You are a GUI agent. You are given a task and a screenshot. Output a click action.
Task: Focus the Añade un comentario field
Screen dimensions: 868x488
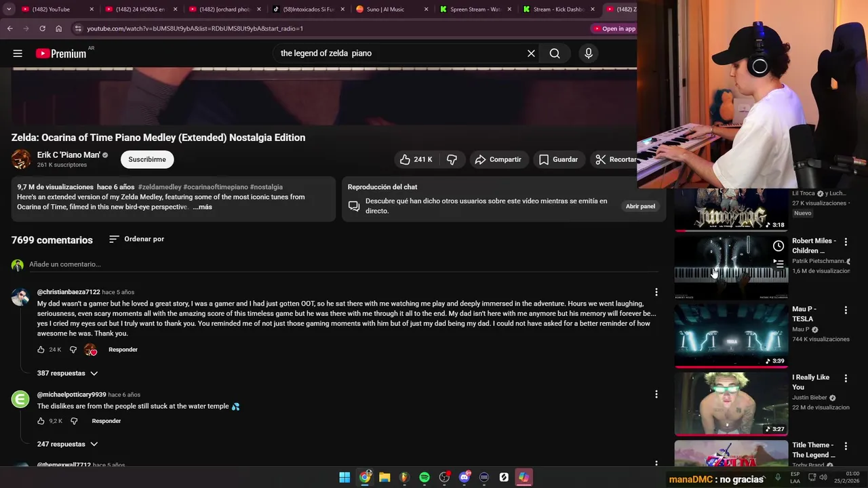click(x=342, y=264)
